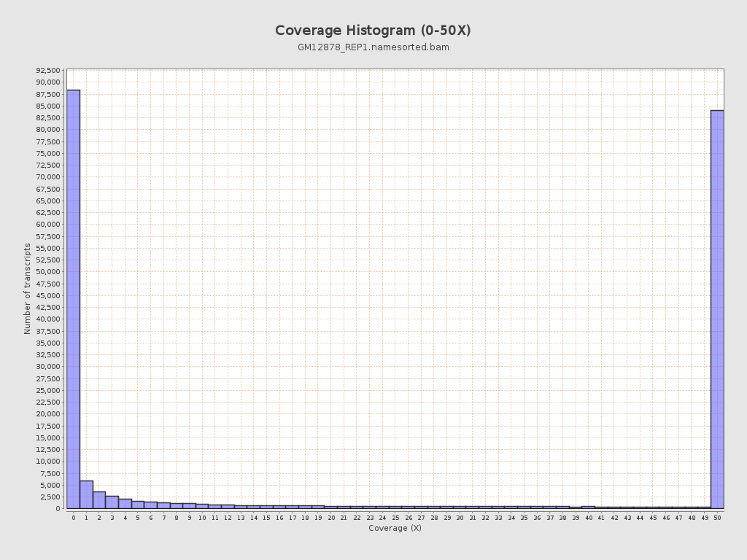Select the Number of transcripts axis label
This screenshot has height=560, width=747.
27,287
